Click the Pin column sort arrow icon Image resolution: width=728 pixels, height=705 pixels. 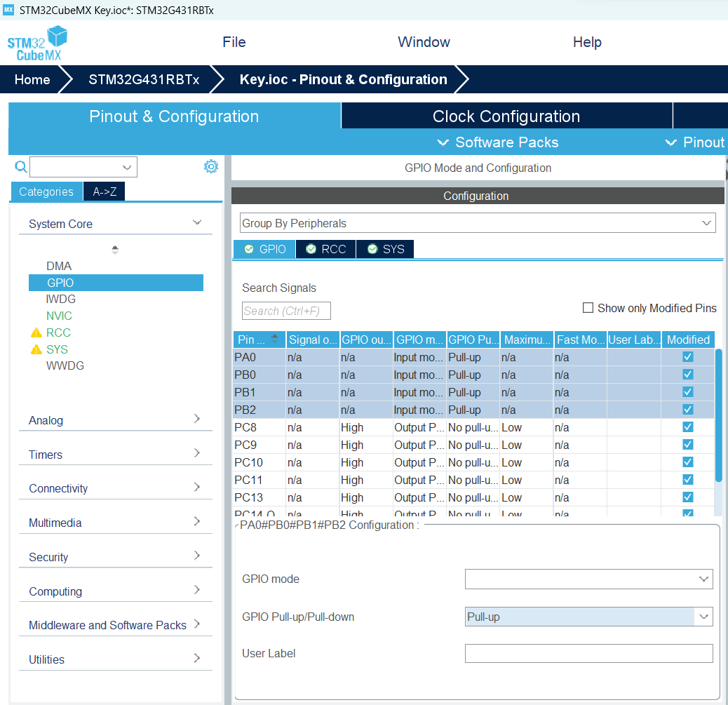click(274, 339)
